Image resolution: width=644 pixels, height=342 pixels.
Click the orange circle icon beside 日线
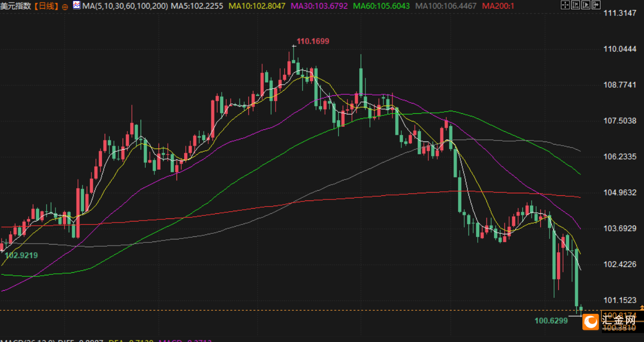65,7
